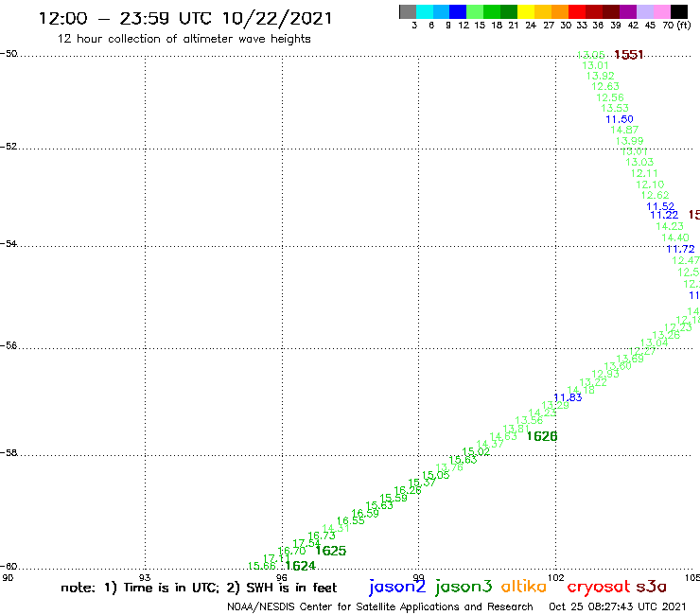Select the 1626 pass time label
The width and height of the screenshot is (700, 615).
[x=542, y=436]
